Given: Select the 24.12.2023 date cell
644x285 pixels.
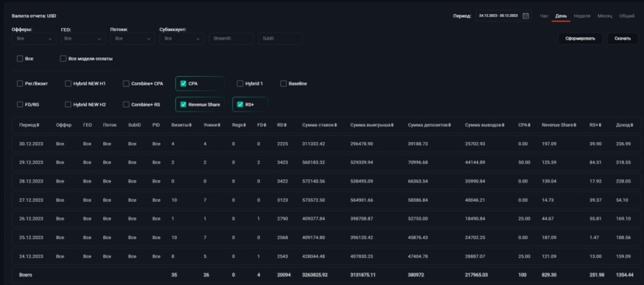Looking at the screenshot, I should (31, 256).
